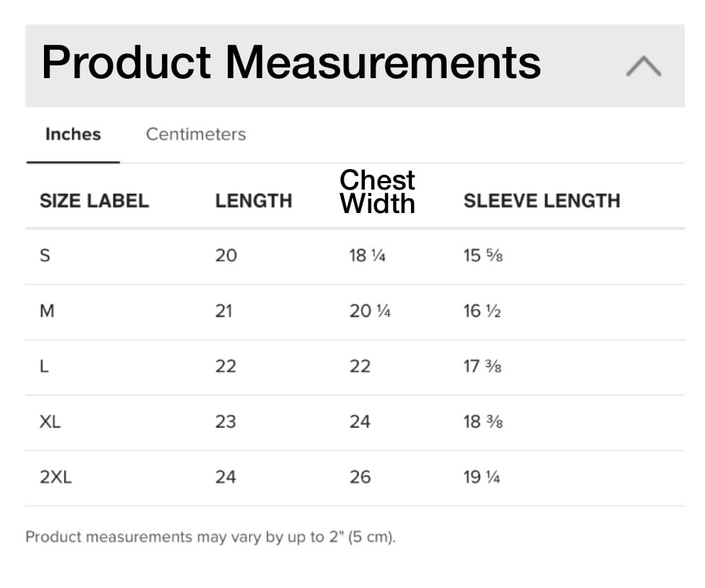Select the L size row label

click(44, 366)
